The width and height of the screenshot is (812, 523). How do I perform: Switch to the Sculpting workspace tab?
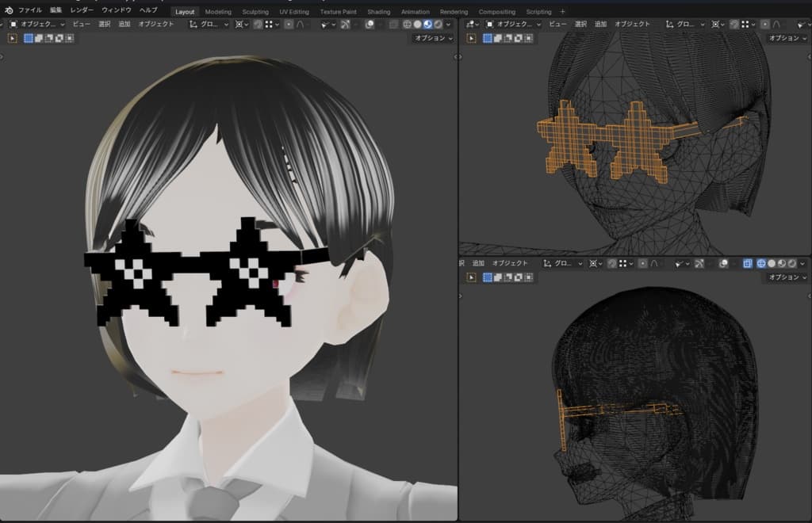(x=255, y=12)
